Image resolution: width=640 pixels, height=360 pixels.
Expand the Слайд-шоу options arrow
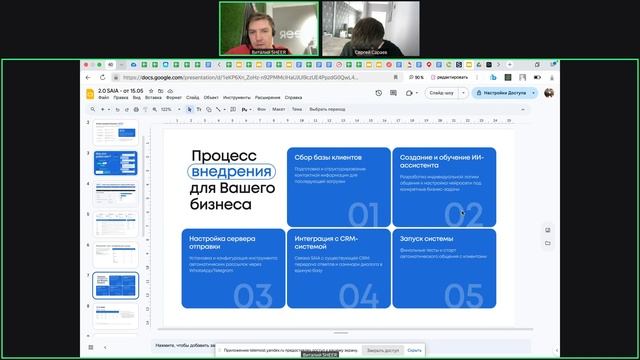coord(463,93)
